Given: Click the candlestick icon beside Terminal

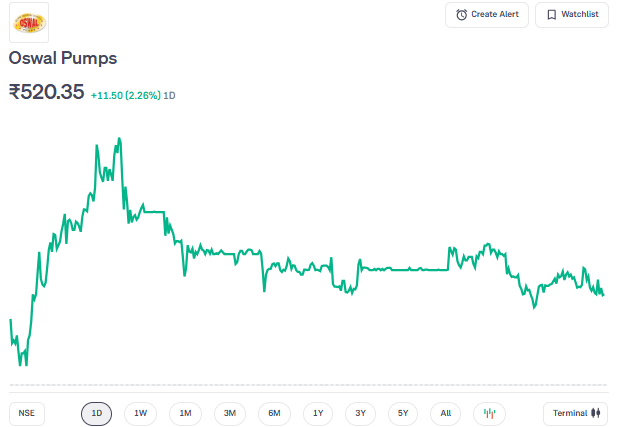Looking at the screenshot, I should 595,413.
